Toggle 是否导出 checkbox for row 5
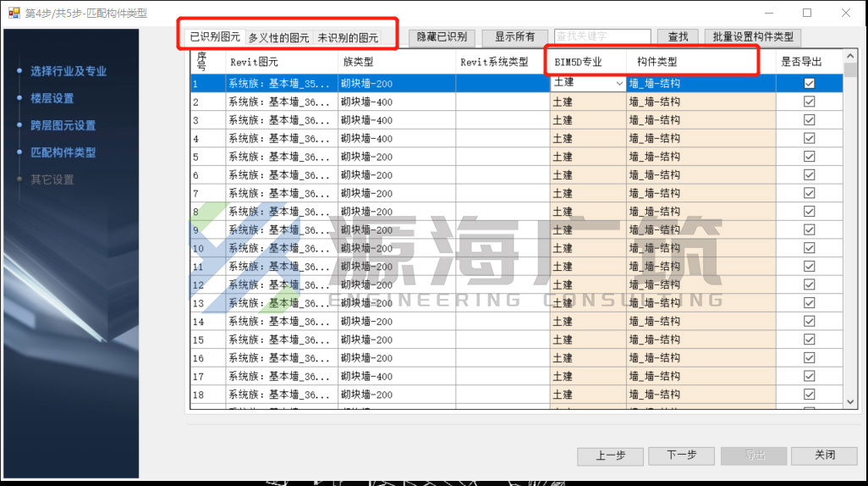 point(810,157)
